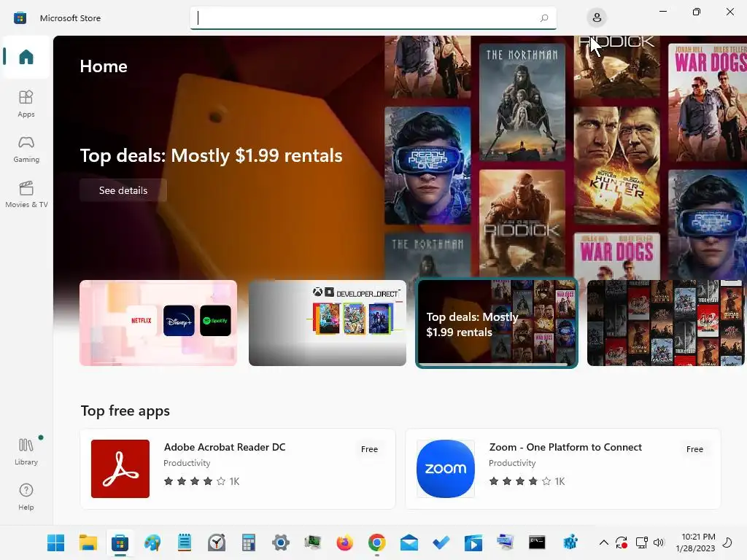
Task: Open the Apps section in sidebar
Action: pyautogui.click(x=26, y=104)
